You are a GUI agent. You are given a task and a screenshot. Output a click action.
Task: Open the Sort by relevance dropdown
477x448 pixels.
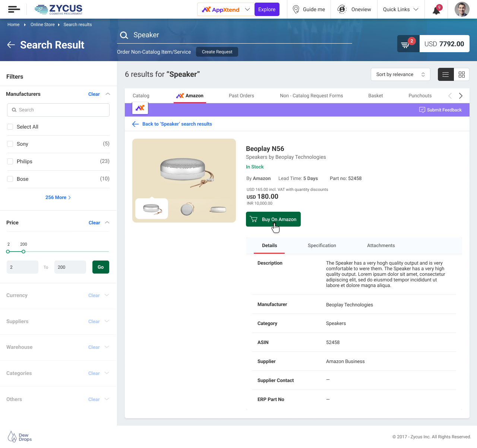coord(400,75)
